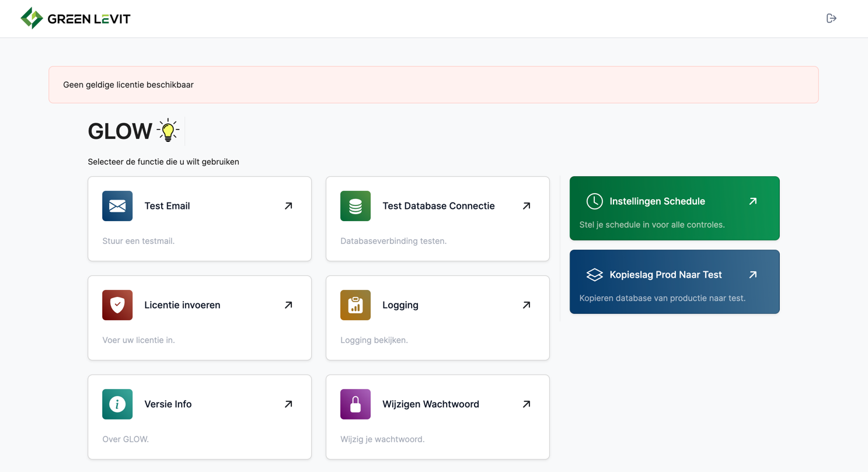The width and height of the screenshot is (868, 472).
Task: Click the stacked layers icon on Kopieslag Prod Naar Test
Action: 595,274
